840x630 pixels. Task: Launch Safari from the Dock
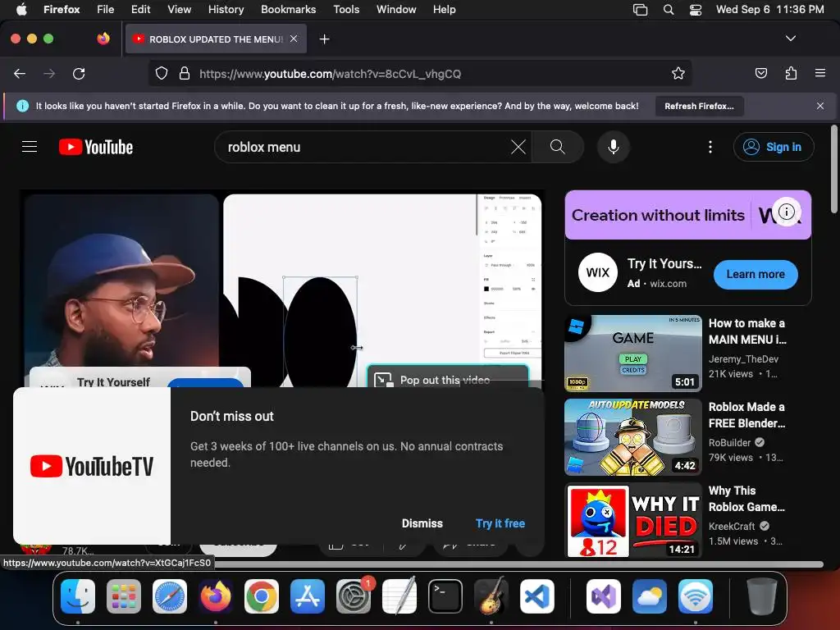point(170,596)
